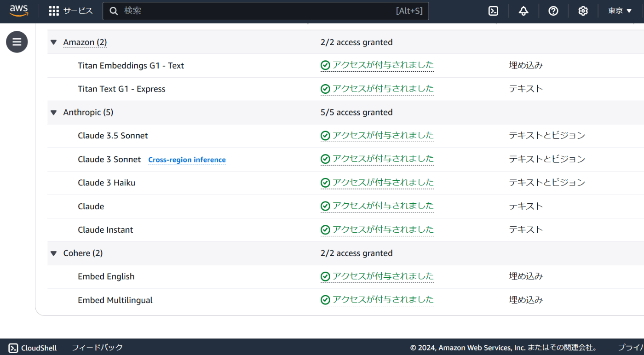Click green check icon for Embed English
The width and height of the screenshot is (644, 355).
(x=325, y=276)
